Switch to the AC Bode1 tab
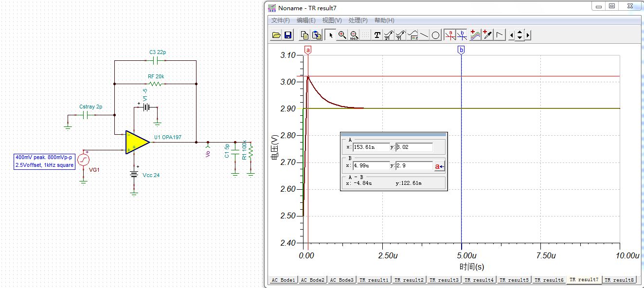Screen dimensions: 644x288 [284, 280]
